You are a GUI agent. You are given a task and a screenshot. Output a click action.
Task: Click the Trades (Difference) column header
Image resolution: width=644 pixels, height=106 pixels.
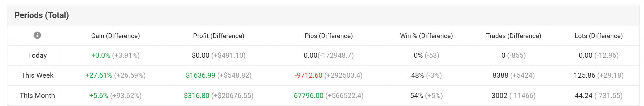click(514, 36)
